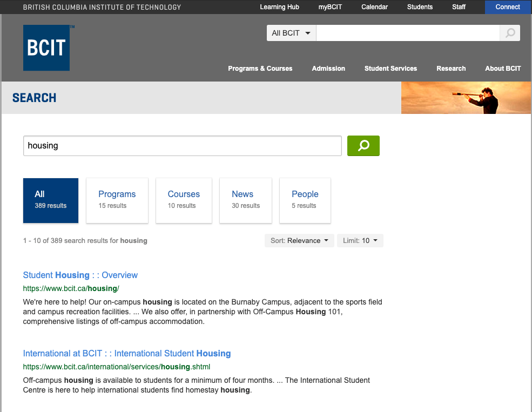
Task: Switch to the People results tab
Action: (305, 200)
